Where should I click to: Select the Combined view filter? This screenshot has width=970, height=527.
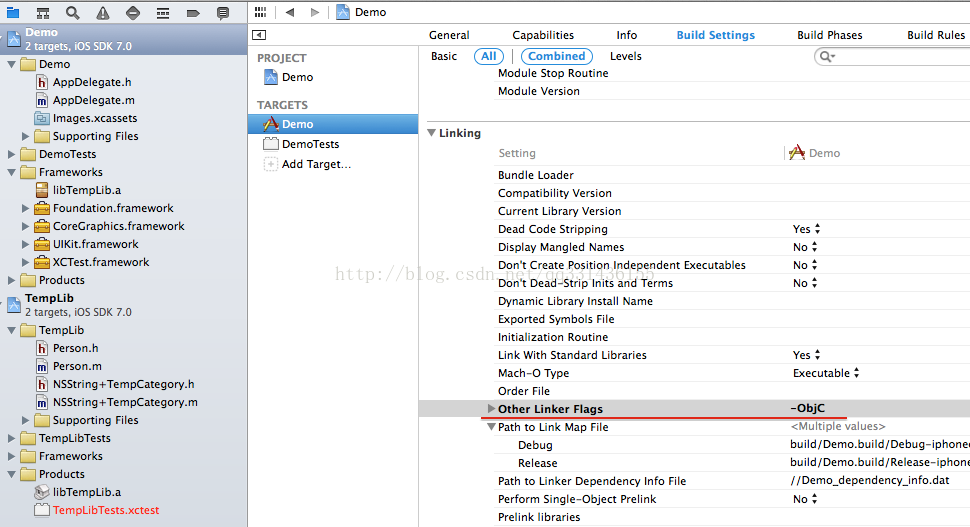click(x=557, y=56)
